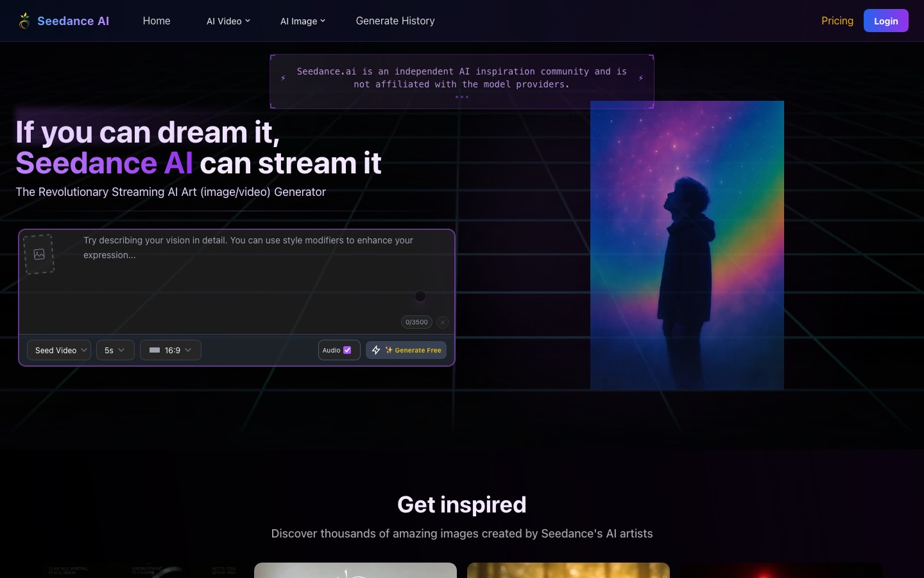Open Generate History
Viewport: 924px width, 578px height.
pyautogui.click(x=395, y=21)
